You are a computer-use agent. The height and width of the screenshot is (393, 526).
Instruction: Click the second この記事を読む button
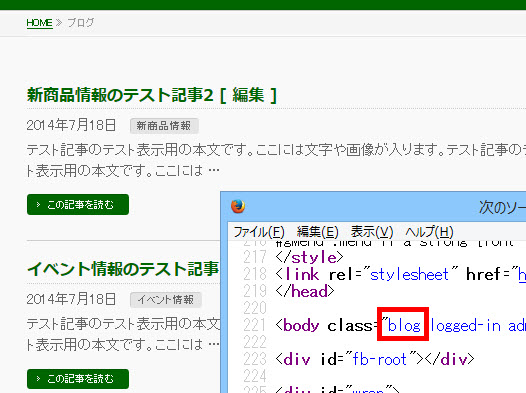78,379
